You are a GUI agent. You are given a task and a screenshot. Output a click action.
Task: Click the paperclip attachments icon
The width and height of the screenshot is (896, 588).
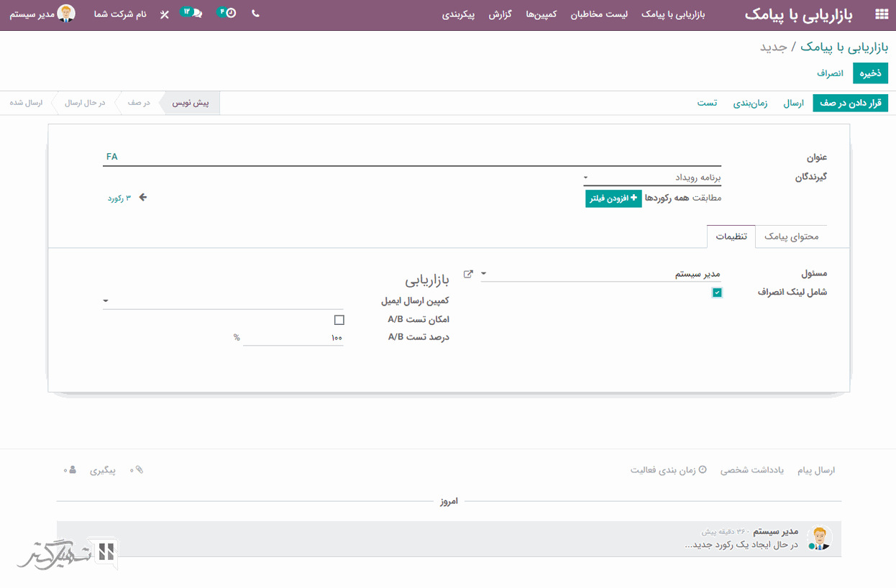point(139,470)
